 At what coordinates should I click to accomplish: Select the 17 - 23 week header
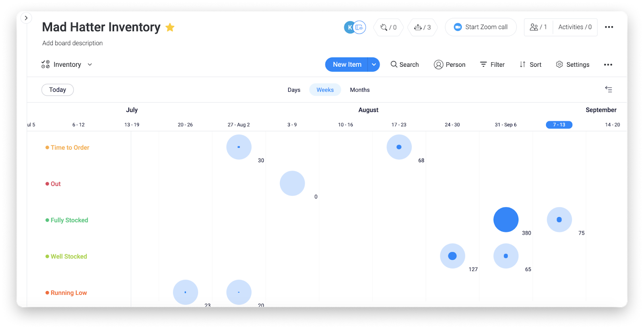[399, 125]
